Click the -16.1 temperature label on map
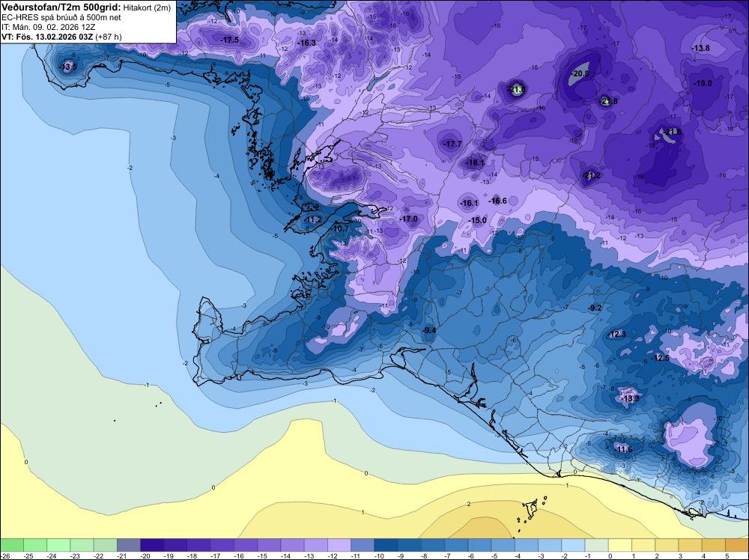Image resolution: width=749 pixels, height=560 pixels. (469, 204)
